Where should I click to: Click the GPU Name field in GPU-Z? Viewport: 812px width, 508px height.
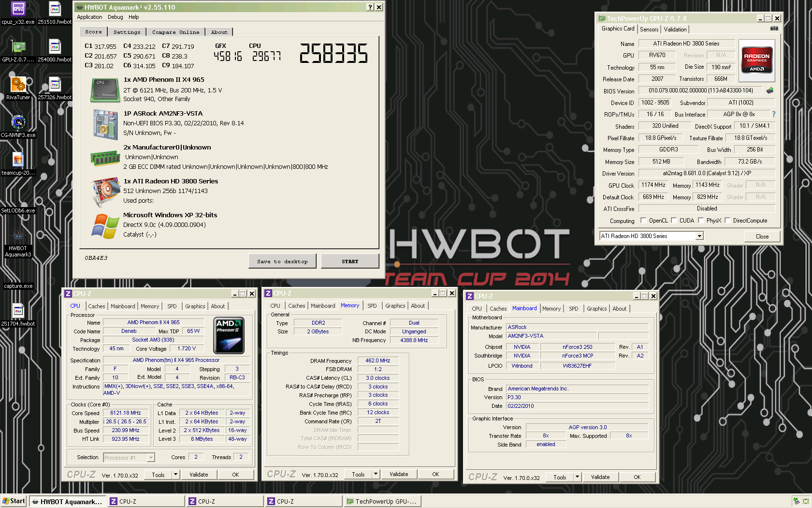tap(686, 44)
